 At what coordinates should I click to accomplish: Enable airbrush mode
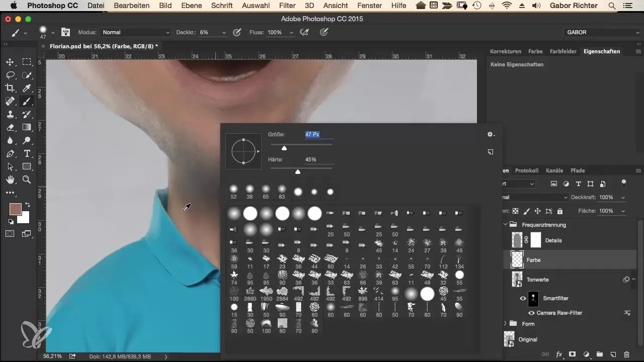304,32
